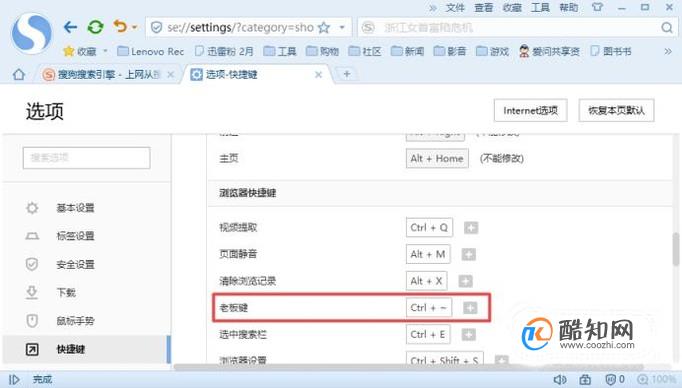Viewport: 682px width, 388px height.
Task: Select 快捷键 in the sidebar
Action: (x=87, y=349)
